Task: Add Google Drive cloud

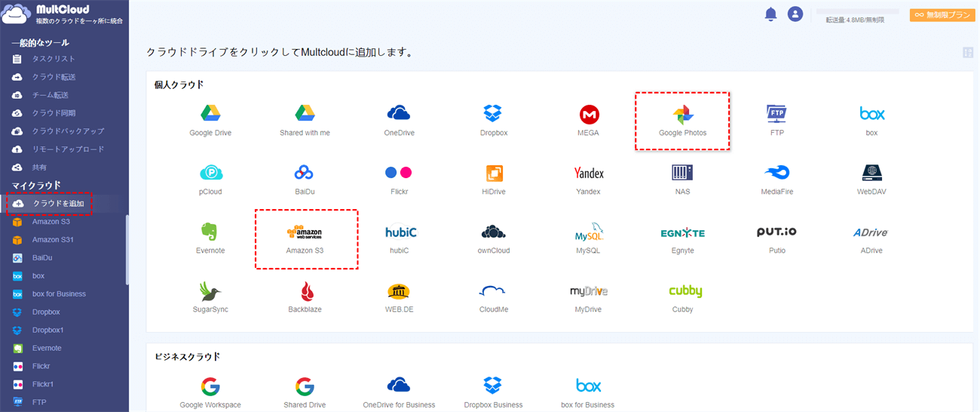Action: point(210,121)
